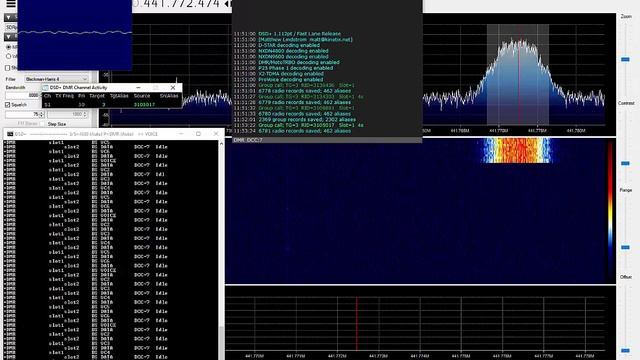Click the stepper field showing 1000

[x=68, y=115]
